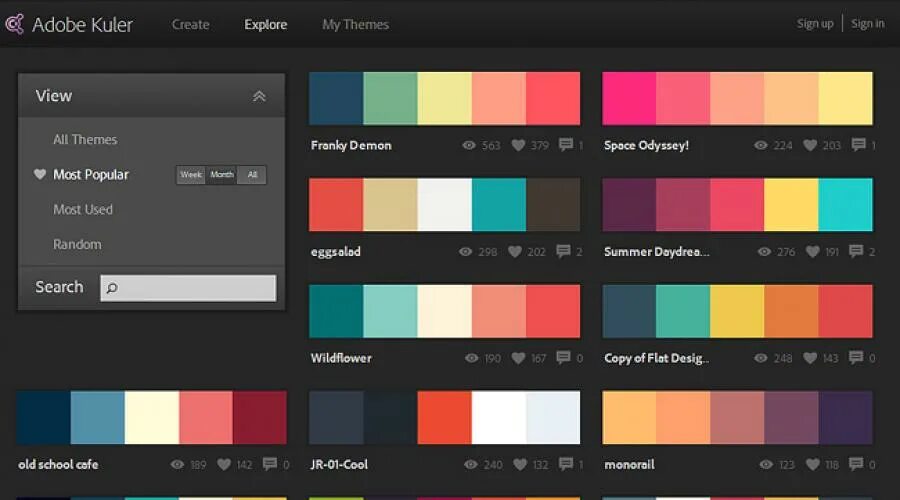Screen dimensions: 900x500
Task: Click the heart icon for monorail
Action: click(813, 464)
